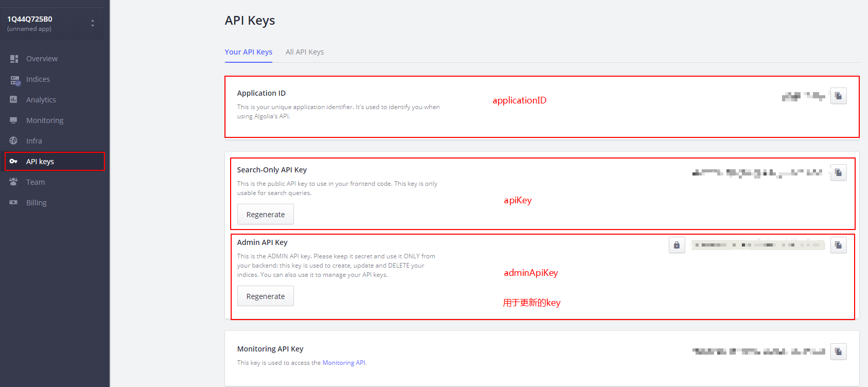This screenshot has height=387, width=868.
Task: Open the Infra section
Action: (34, 141)
